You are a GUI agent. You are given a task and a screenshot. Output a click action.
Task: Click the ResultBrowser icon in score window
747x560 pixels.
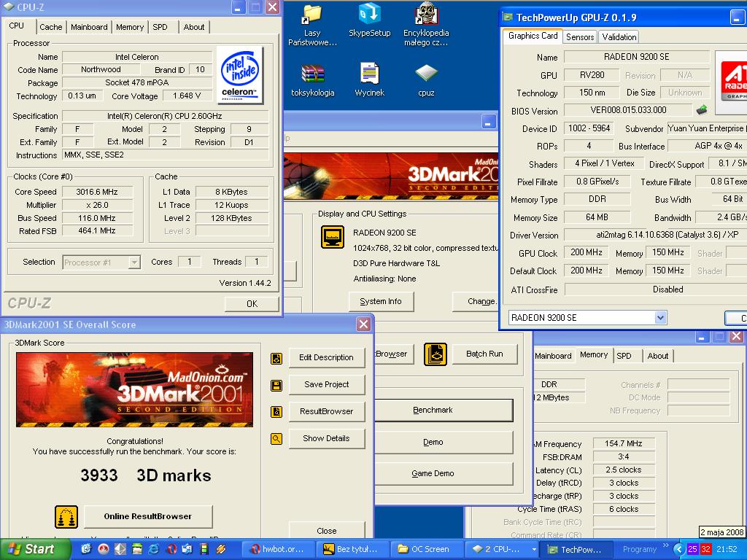[276, 412]
